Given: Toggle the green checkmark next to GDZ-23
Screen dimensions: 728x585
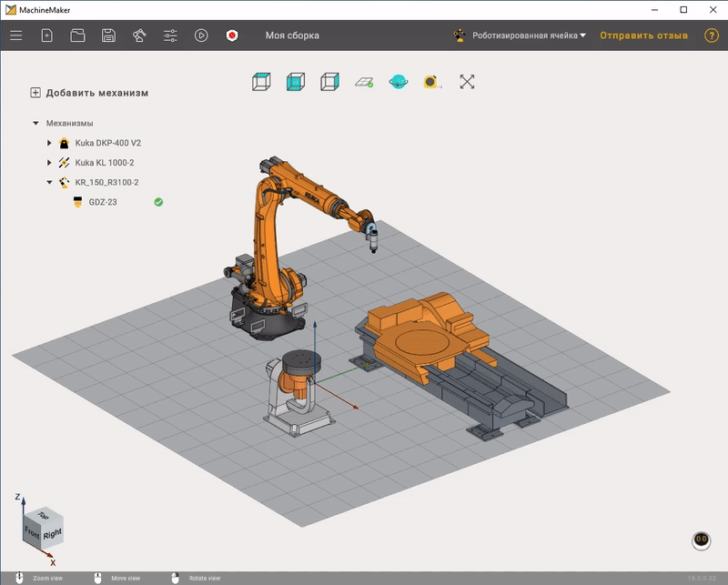Looking at the screenshot, I should coord(158,202).
